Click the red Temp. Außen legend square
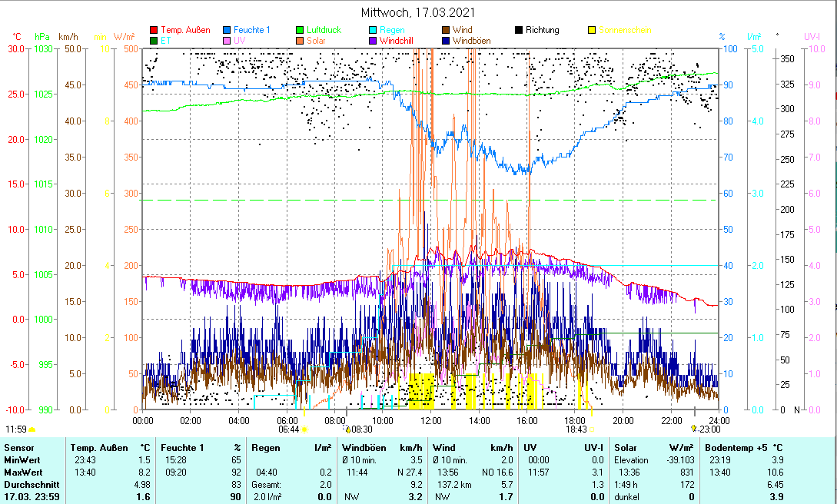This screenshot has height=504, width=837. pyautogui.click(x=154, y=31)
